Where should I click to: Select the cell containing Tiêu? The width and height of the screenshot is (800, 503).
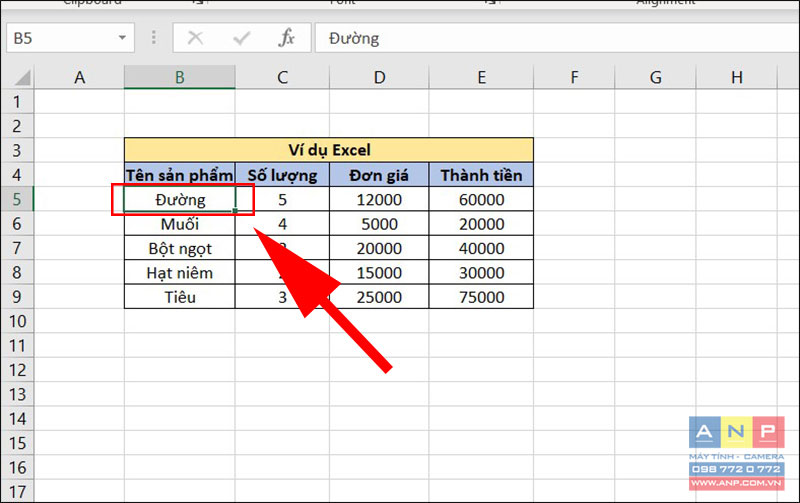[180, 296]
